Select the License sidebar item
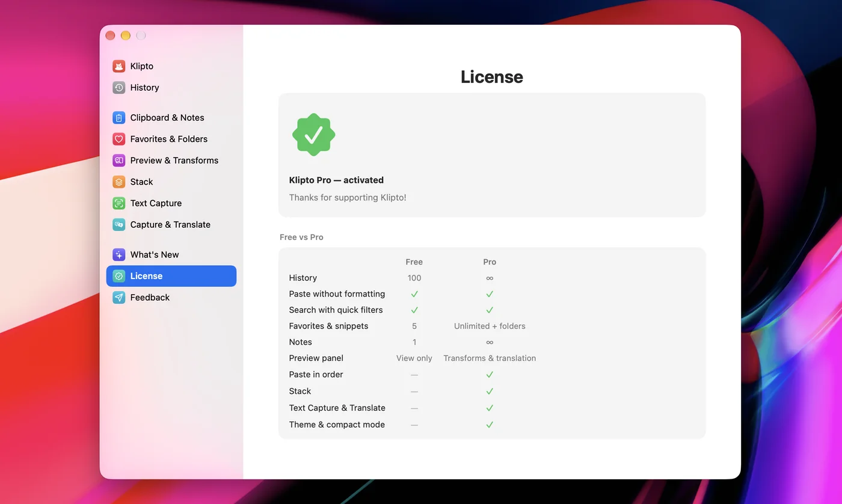The height and width of the screenshot is (504, 842). pyautogui.click(x=171, y=276)
